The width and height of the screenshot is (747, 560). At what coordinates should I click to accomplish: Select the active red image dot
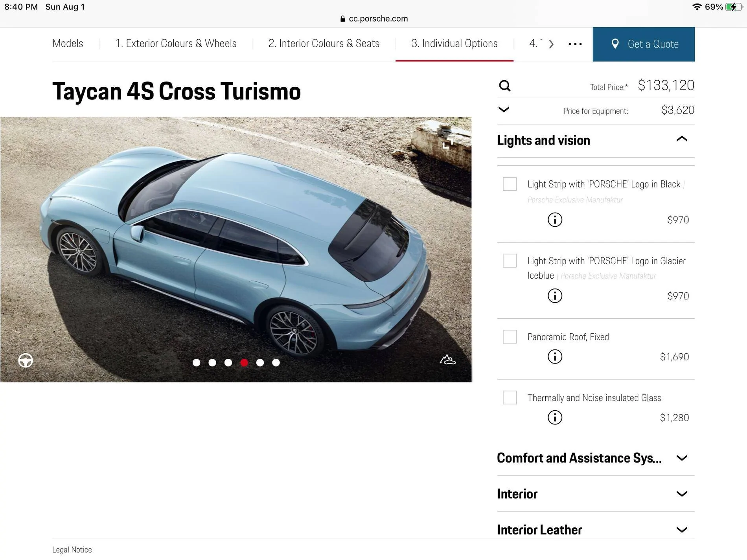pyautogui.click(x=244, y=362)
